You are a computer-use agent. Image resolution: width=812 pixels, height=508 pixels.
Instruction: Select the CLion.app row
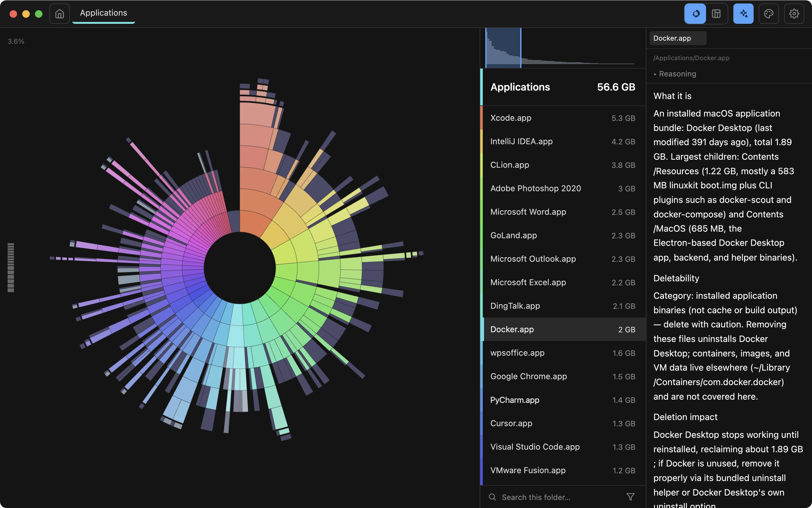click(563, 165)
